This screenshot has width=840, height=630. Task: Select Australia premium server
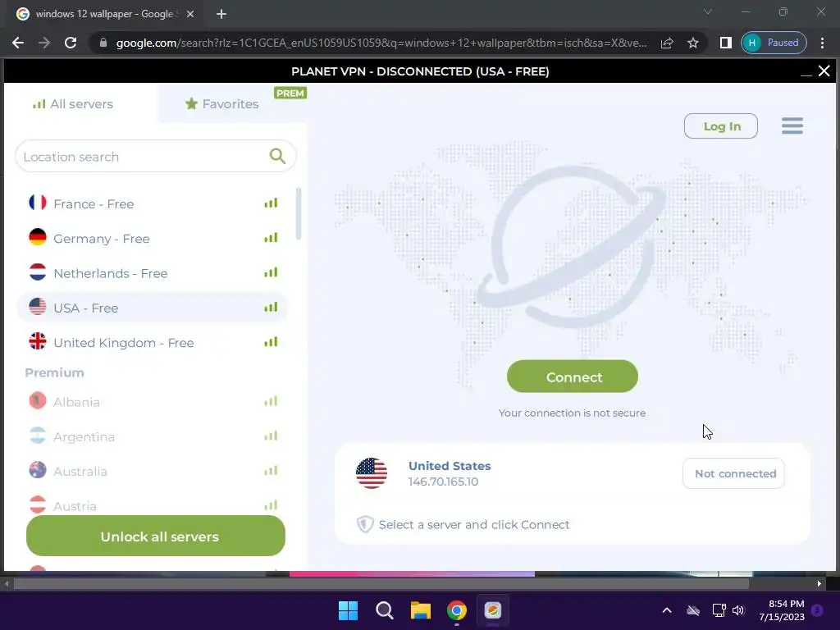click(153, 472)
